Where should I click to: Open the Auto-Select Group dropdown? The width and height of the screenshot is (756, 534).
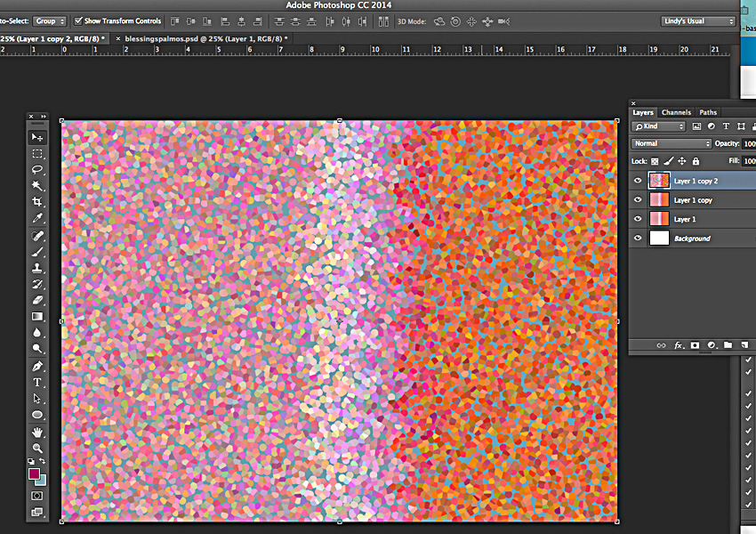click(x=50, y=20)
